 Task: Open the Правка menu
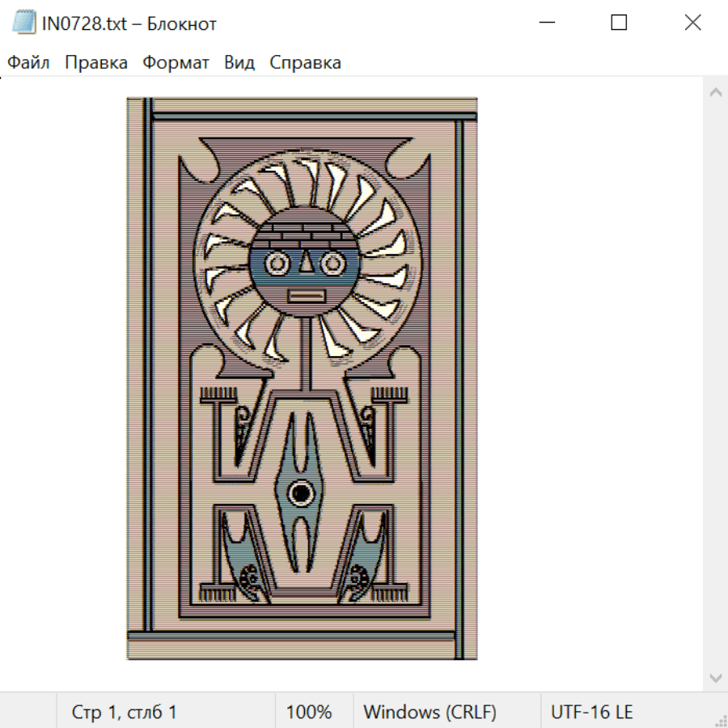tap(96, 63)
